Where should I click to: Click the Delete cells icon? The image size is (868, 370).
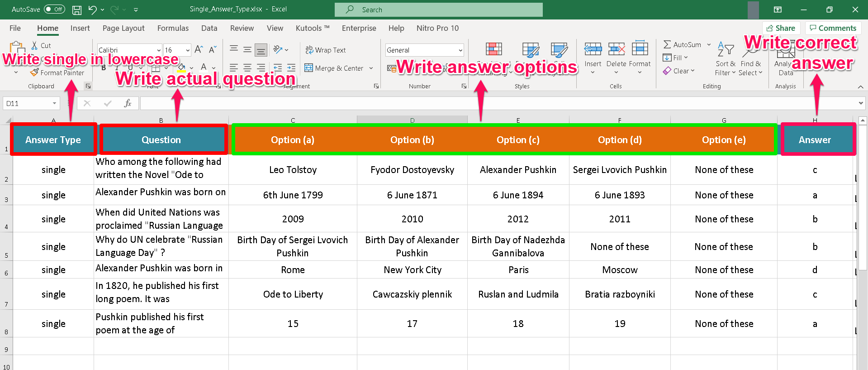point(616,50)
